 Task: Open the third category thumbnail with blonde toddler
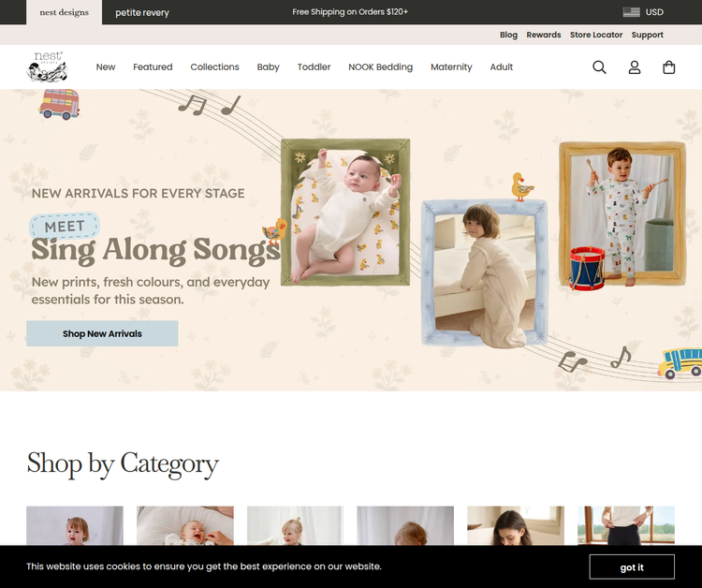tap(295, 526)
